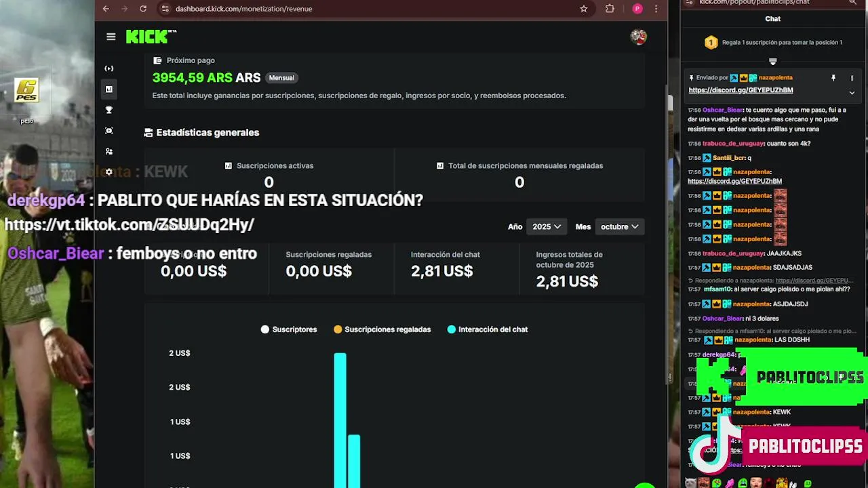Click the chat popout address bar
Viewport: 868px width, 488px height.
pyautogui.click(x=766, y=3)
